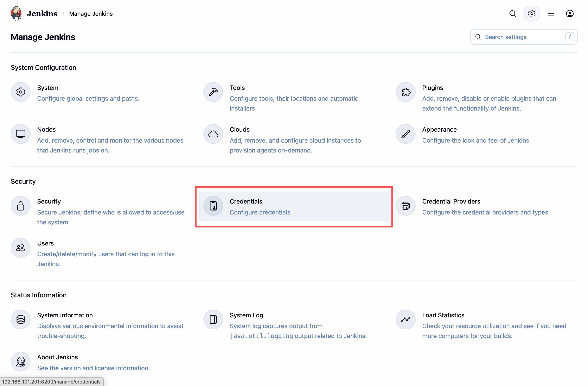Open the header search magnifier icon

(x=513, y=14)
